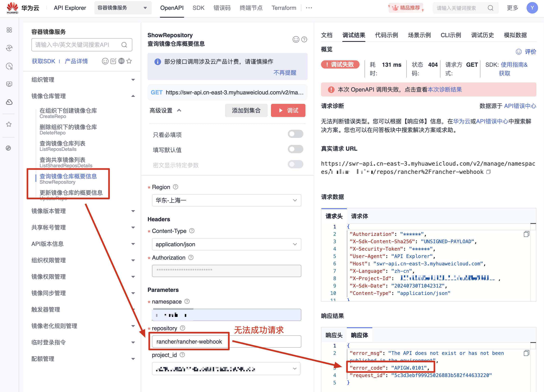Open the project_id dropdown
The image size is (544, 392).
point(226,368)
